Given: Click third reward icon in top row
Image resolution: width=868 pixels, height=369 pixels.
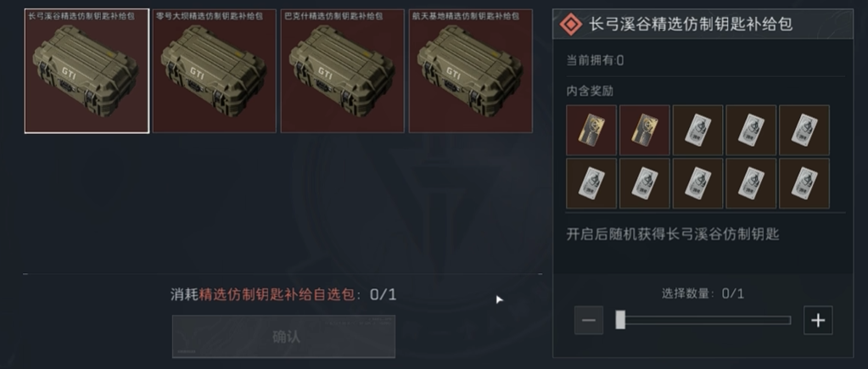Looking at the screenshot, I should pos(697,130).
